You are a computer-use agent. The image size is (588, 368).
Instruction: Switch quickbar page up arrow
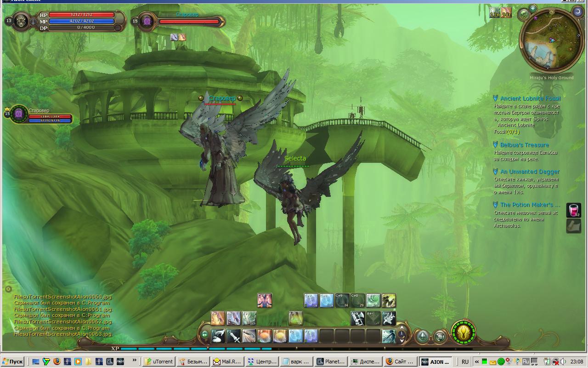(402, 328)
